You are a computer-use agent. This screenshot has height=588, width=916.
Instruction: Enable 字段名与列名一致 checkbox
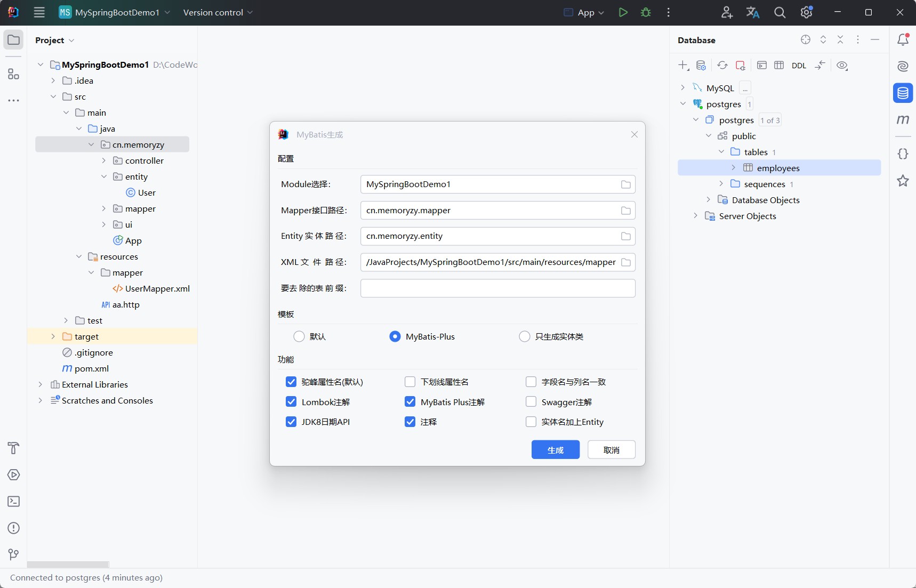(531, 382)
